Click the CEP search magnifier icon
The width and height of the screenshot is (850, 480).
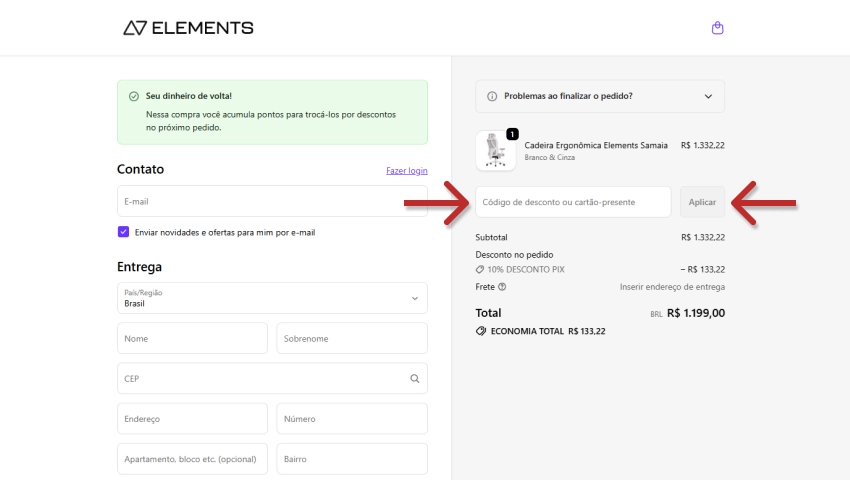pyautogui.click(x=415, y=379)
